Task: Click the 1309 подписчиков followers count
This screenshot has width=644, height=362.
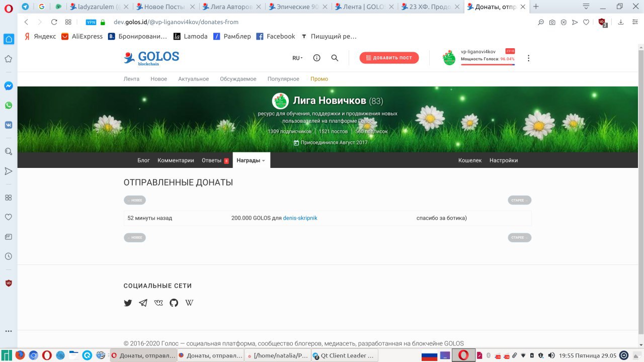Action: pyautogui.click(x=289, y=131)
